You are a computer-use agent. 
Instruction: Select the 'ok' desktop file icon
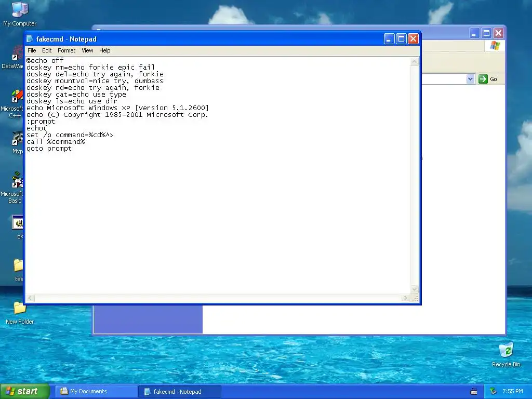click(18, 227)
